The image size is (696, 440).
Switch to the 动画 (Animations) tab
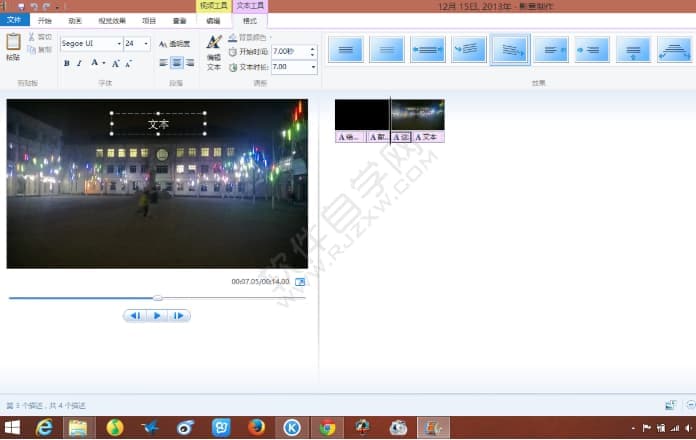click(76, 20)
